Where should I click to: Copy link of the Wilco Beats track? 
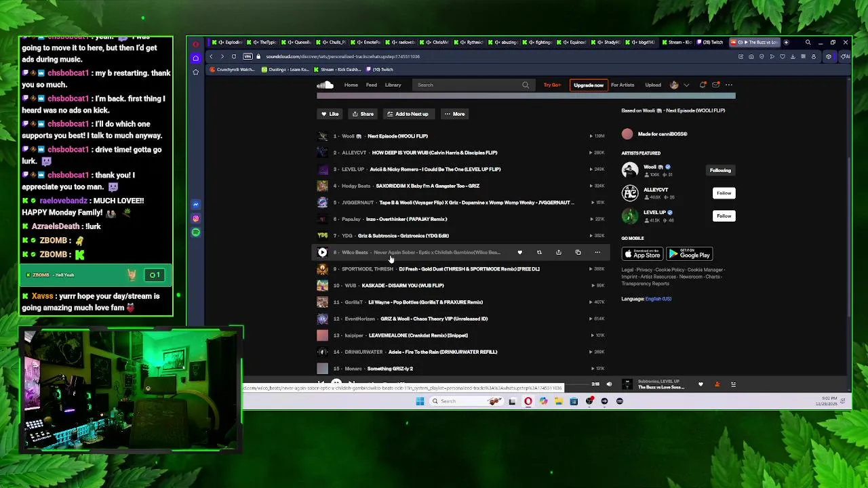(x=578, y=252)
